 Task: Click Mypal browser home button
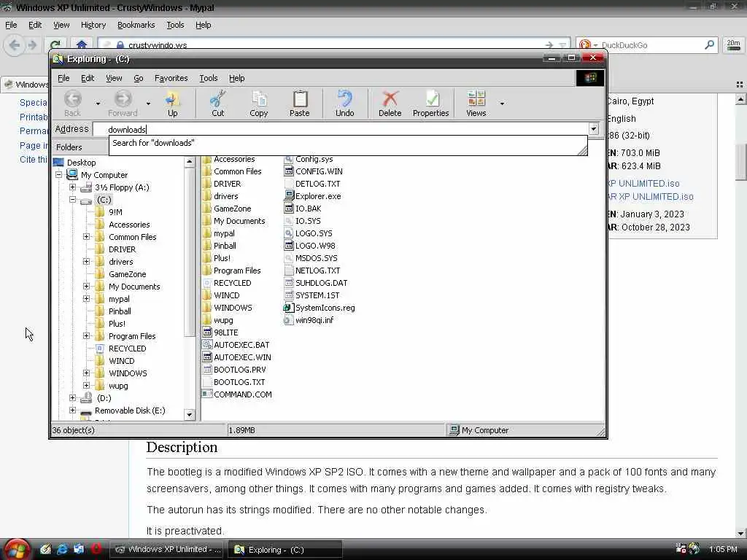pyautogui.click(x=82, y=44)
